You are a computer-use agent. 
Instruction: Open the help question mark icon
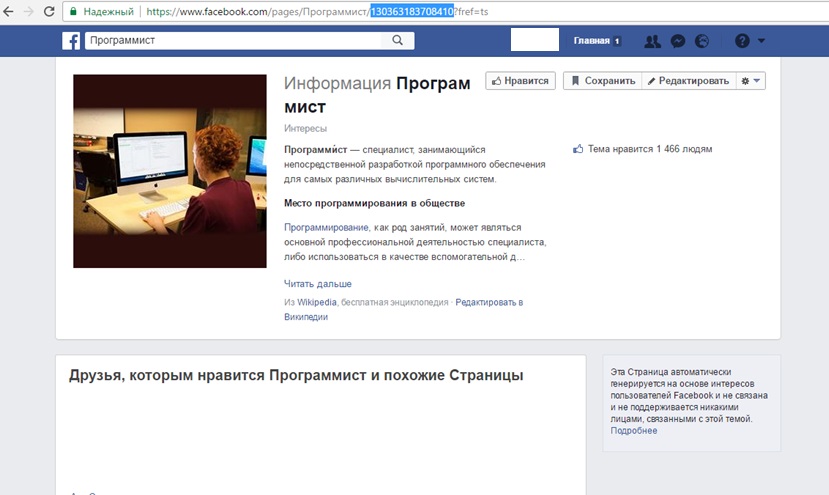click(742, 41)
